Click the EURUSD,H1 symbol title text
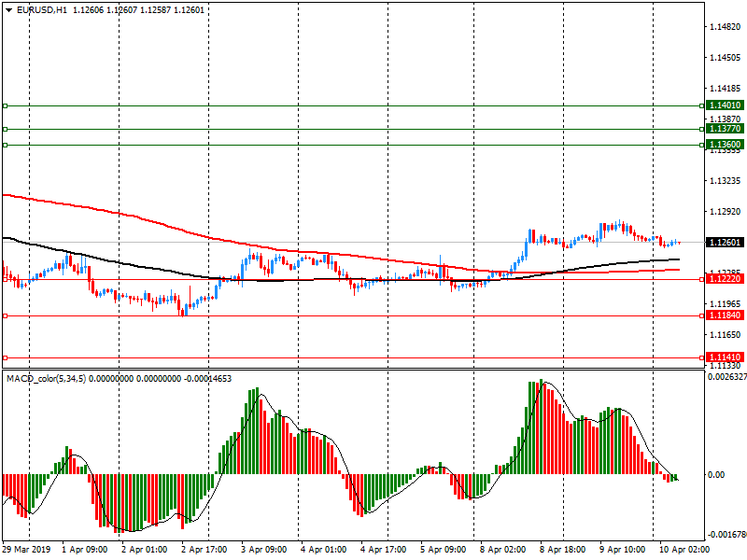Screen dimensions: 747x560 (x=42, y=10)
